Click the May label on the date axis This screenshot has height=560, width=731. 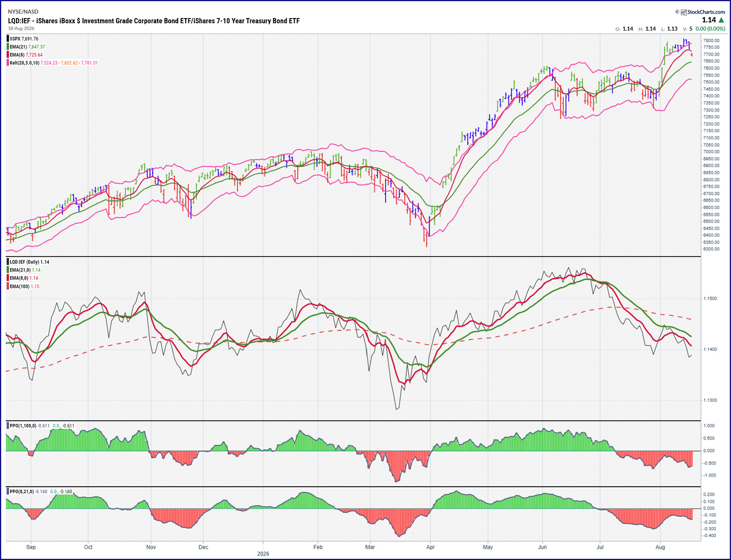(x=488, y=546)
